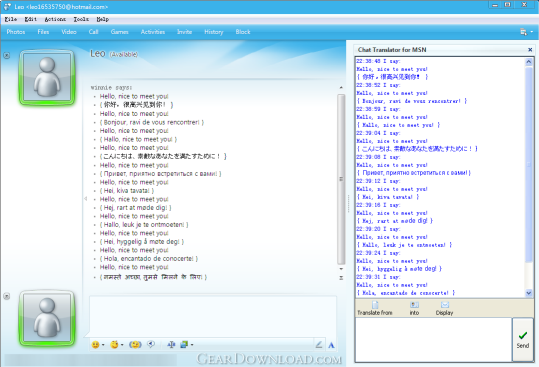Expand the background picture dropdown arrow
This screenshot has width=539, height=367.
192,345
